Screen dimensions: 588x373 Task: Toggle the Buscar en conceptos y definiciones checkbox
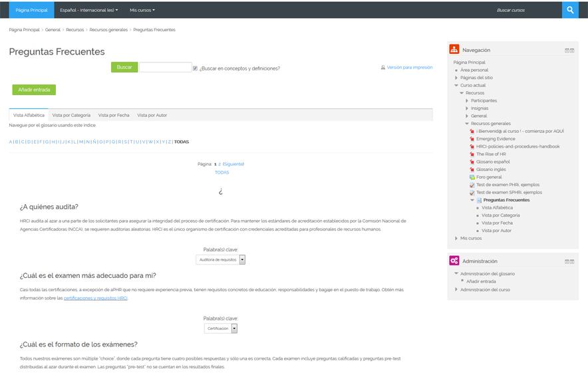pos(195,68)
